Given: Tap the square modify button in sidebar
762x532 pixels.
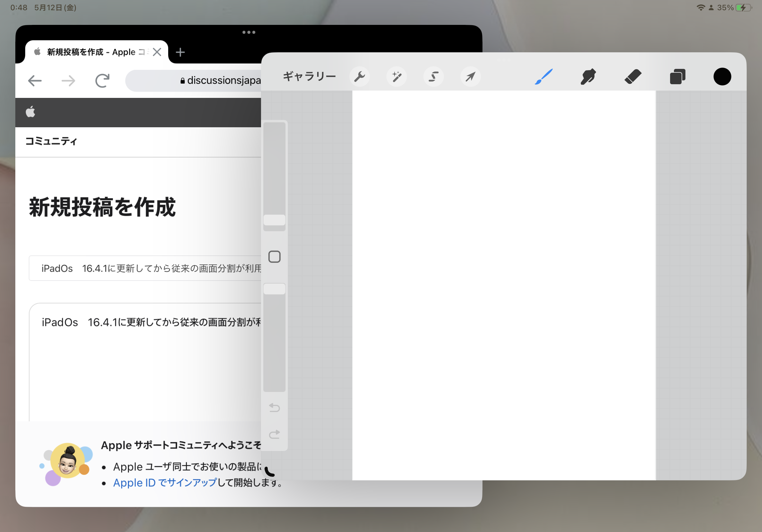Looking at the screenshot, I should [274, 257].
